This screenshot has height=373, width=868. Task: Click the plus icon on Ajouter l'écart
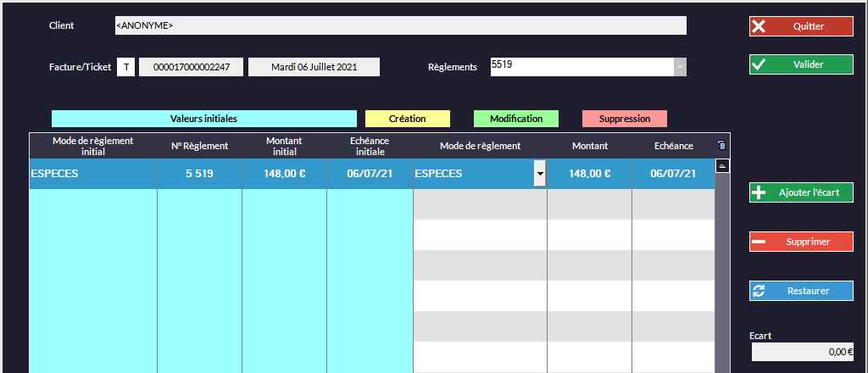(759, 192)
